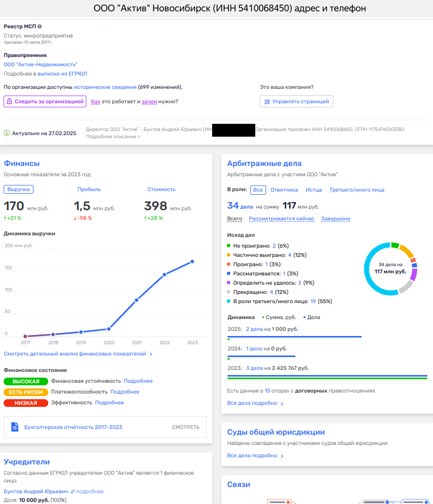Image resolution: width=433 pixels, height=504 pixels.
Task: Expand Подробное описание
Action: point(113,137)
